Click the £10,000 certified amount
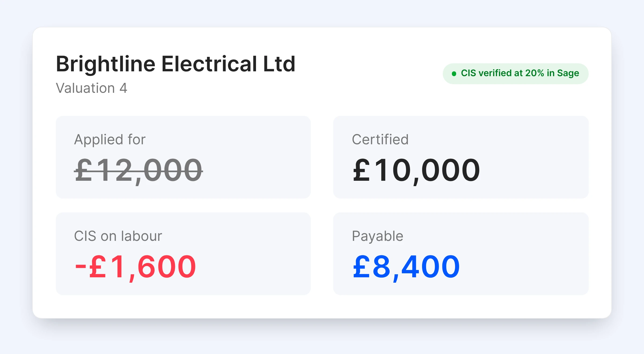The width and height of the screenshot is (644, 354). pos(416,171)
